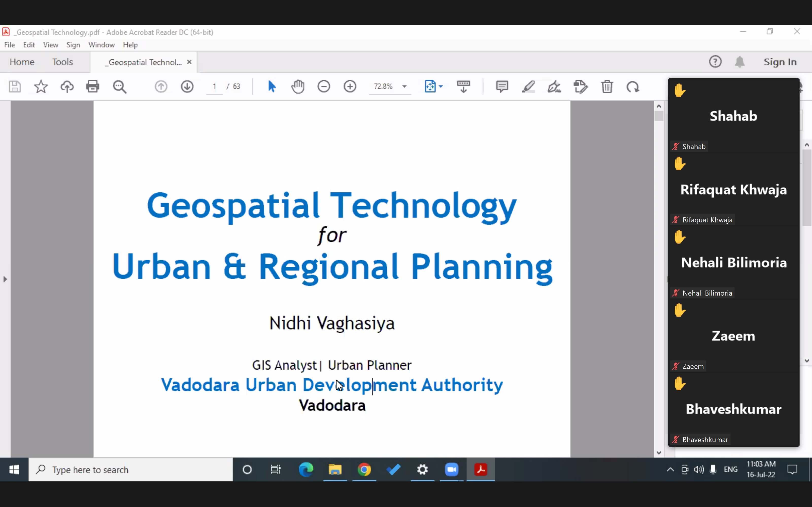Viewport: 812px width, 507px height.
Task: Open the Add comment sticky note tool
Action: click(x=502, y=86)
